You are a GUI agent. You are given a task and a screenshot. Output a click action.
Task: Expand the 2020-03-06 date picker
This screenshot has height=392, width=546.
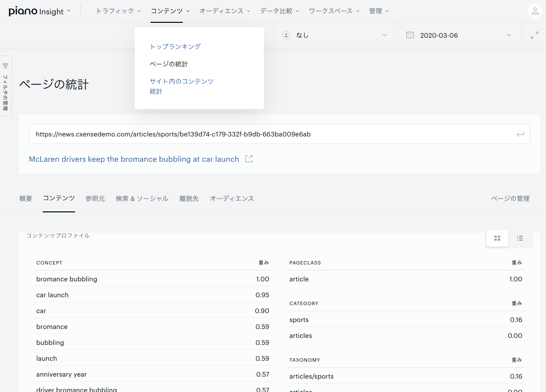click(460, 35)
